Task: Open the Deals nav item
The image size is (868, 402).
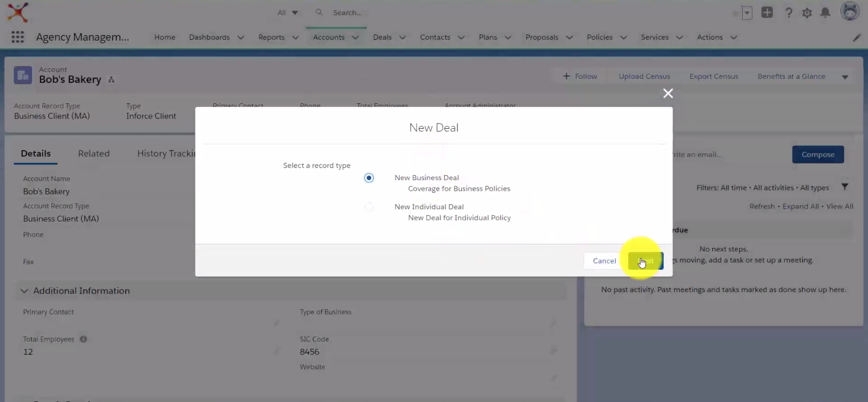Action: pos(382,37)
